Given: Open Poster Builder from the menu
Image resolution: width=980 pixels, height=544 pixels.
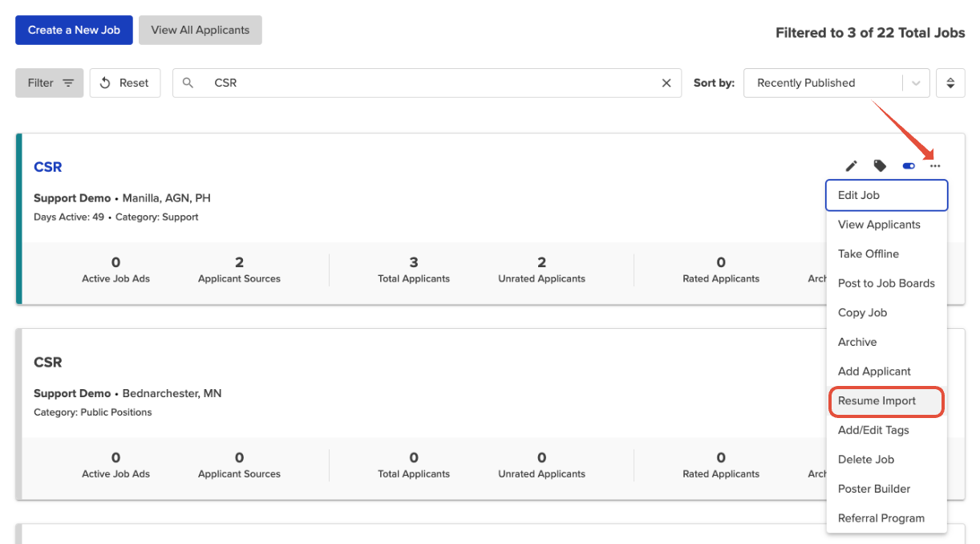Looking at the screenshot, I should coord(887,489).
